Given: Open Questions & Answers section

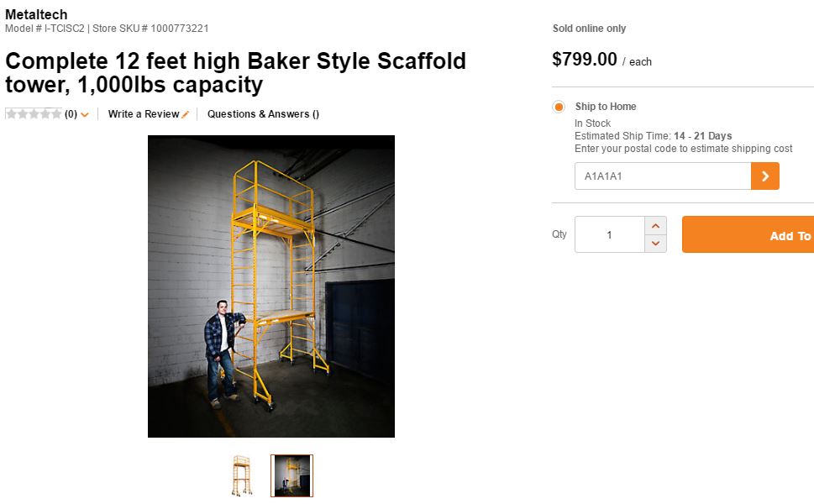Looking at the screenshot, I should point(263,114).
